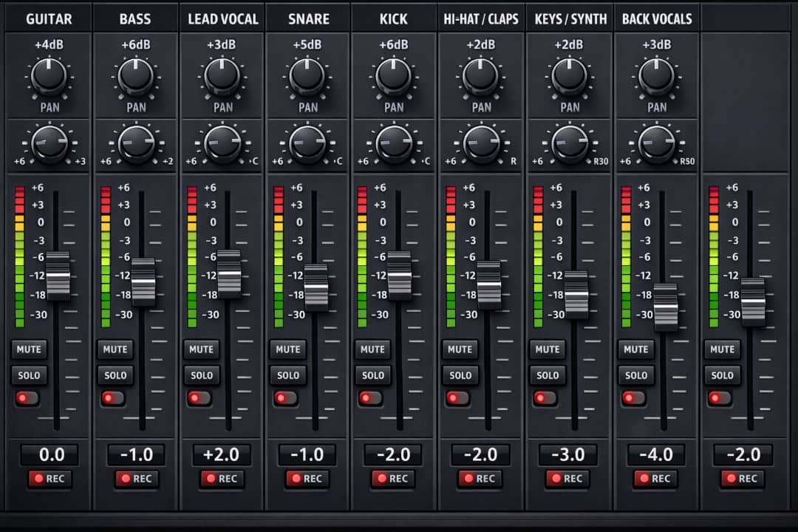Solo the Bass channel

115,375
